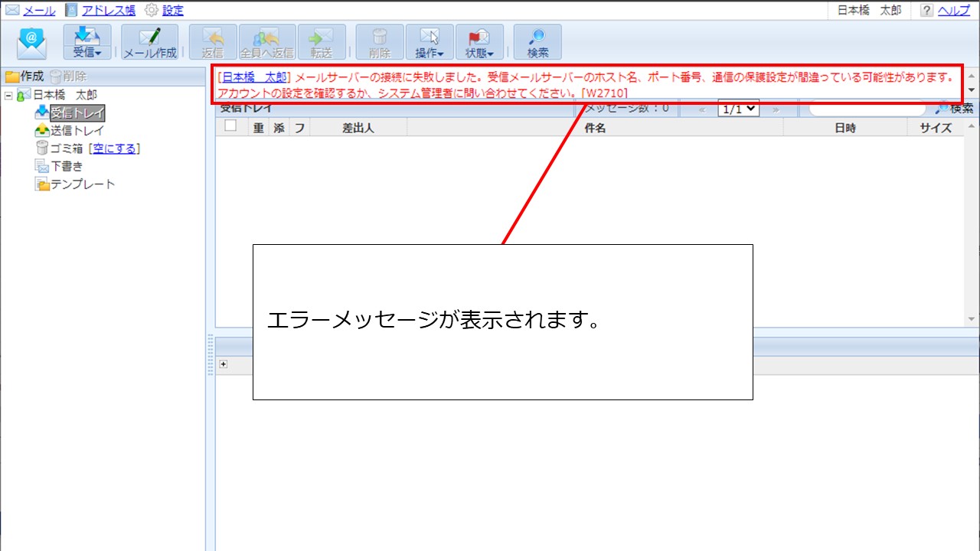This screenshot has width=980, height=551.
Task: Open the ゴミ箱 trash folder
Action: point(67,148)
